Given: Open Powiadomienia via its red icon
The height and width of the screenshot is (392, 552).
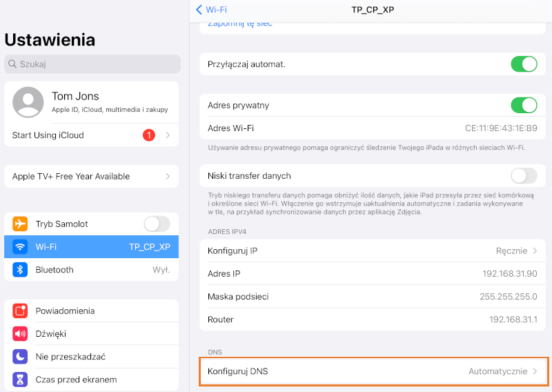Looking at the screenshot, I should point(21,311).
